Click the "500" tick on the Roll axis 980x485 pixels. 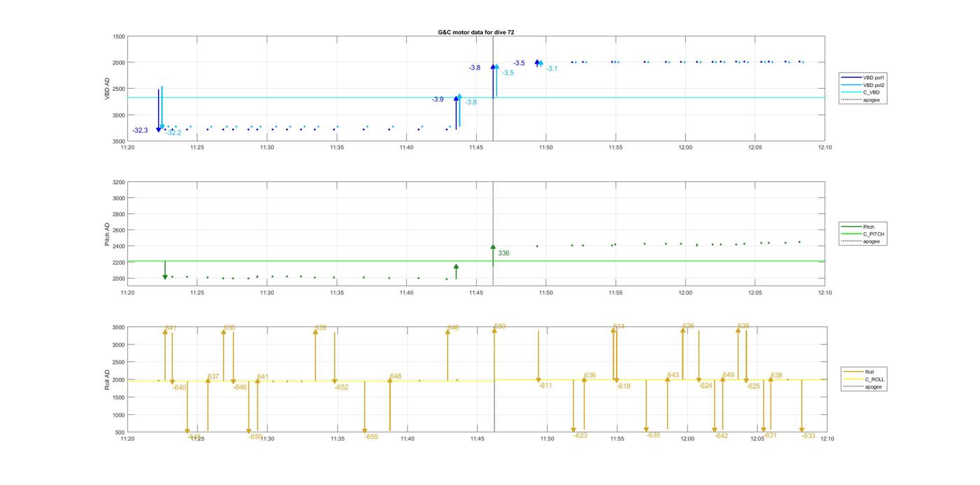(x=121, y=433)
